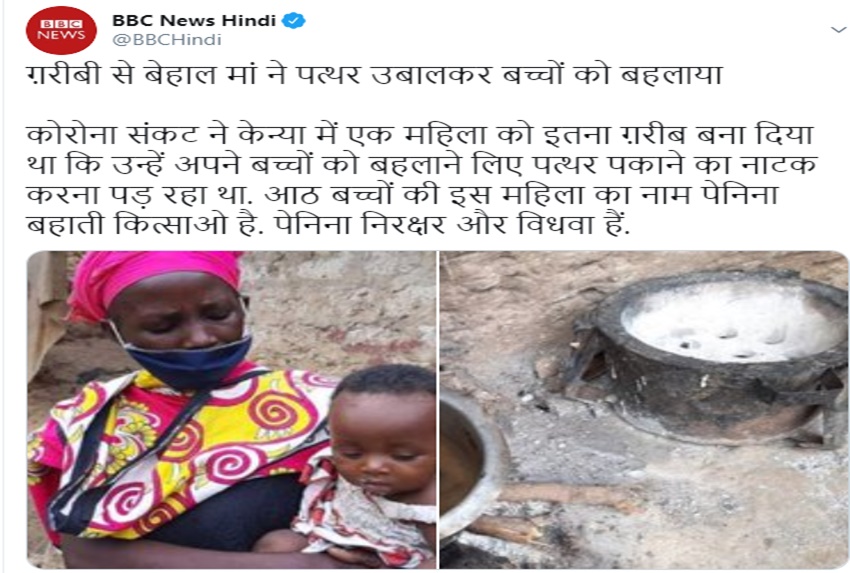Open the tweet body paragraph starting with कोरोना संकट
Screen dimensions: 850x573
(x=422, y=179)
